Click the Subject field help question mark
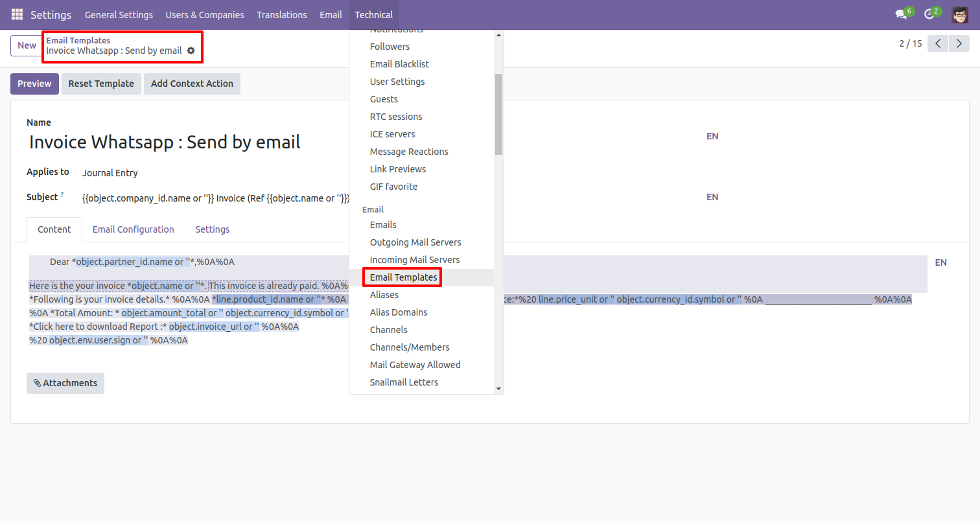This screenshot has height=521, width=980. pyautogui.click(x=62, y=194)
